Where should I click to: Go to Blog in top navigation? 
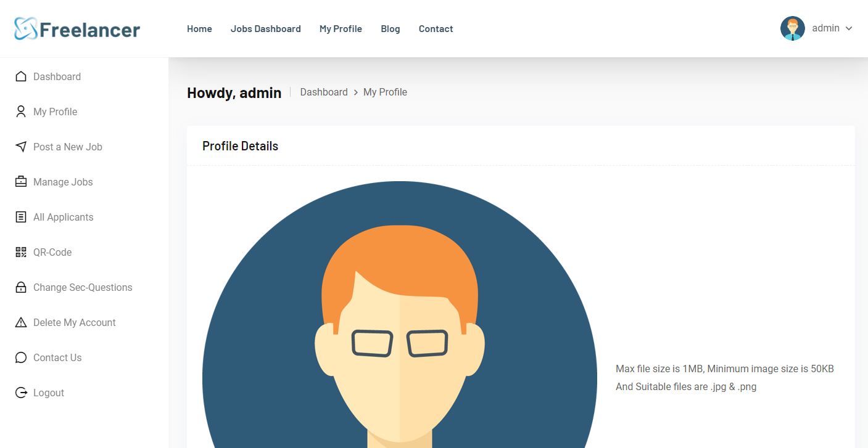(390, 29)
